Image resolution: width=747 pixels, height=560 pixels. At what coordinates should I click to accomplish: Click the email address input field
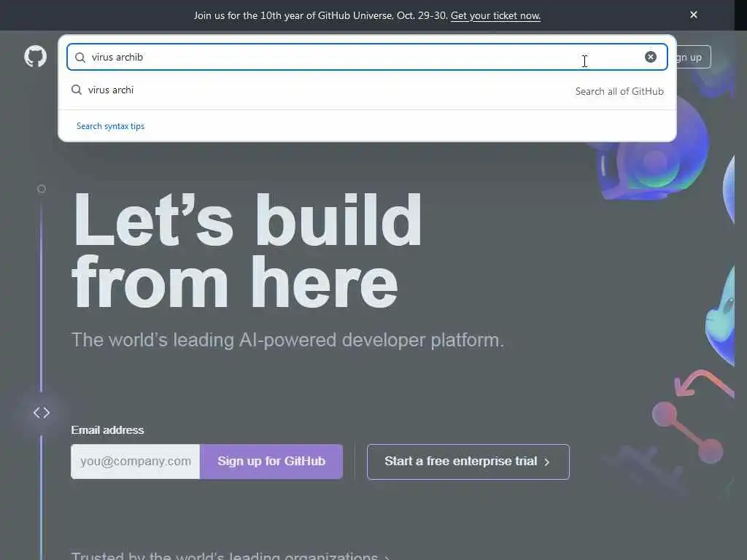pos(135,462)
